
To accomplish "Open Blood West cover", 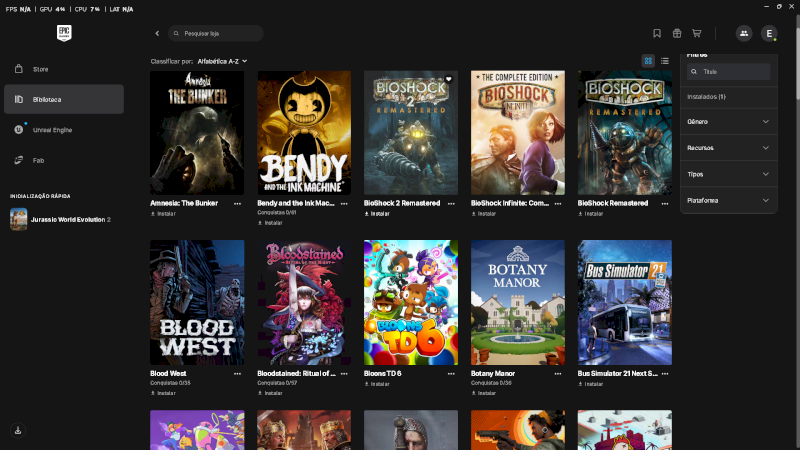I will coord(197,303).
